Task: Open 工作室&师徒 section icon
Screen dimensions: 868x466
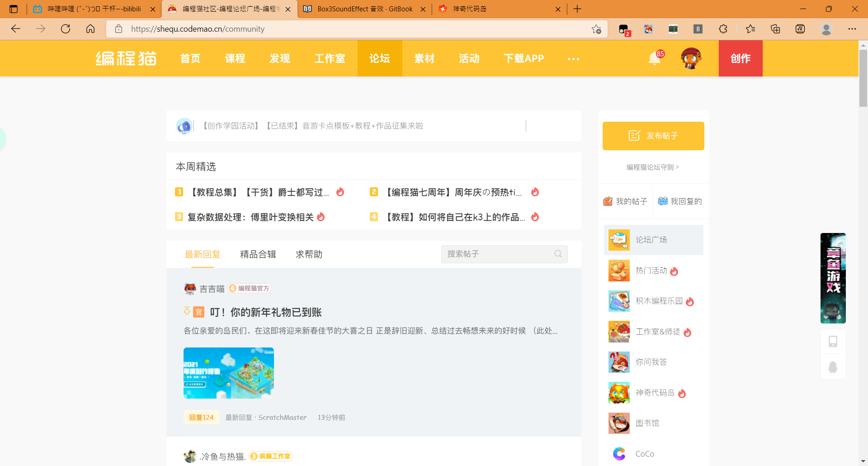Action: (619, 332)
